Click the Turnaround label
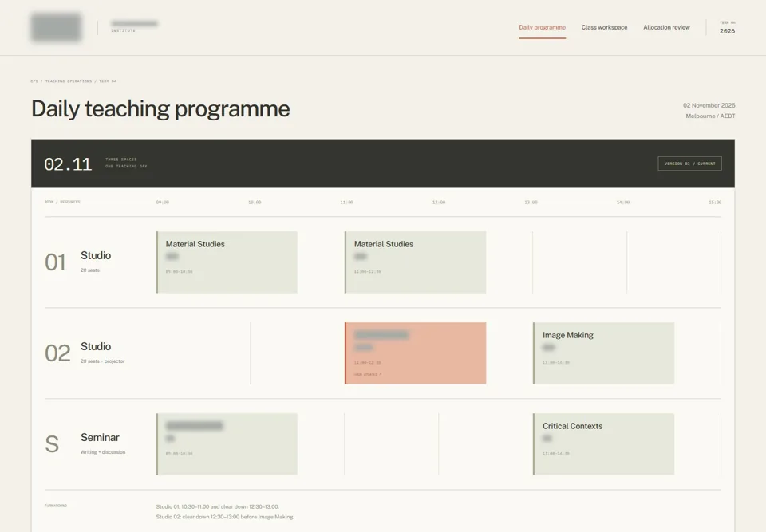The image size is (766, 532). coord(56,506)
